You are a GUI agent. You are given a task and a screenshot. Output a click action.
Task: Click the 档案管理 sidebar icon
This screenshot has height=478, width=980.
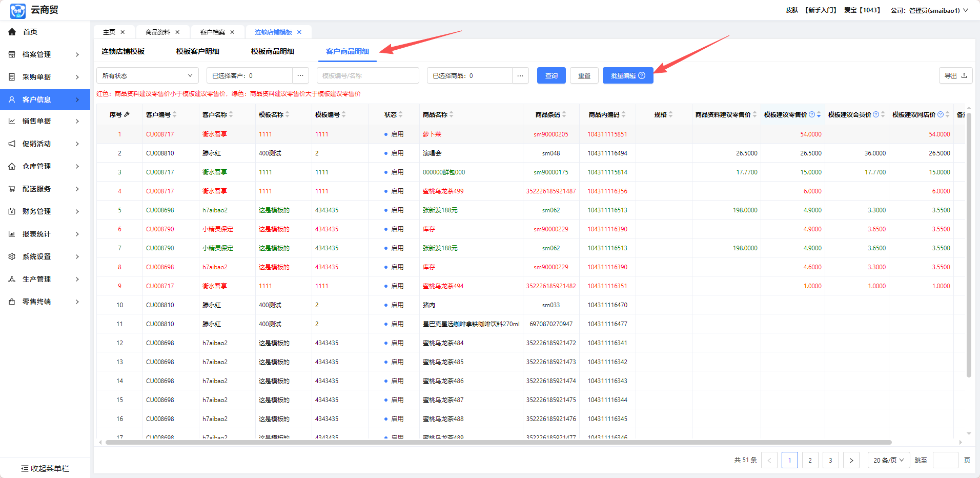12,54
